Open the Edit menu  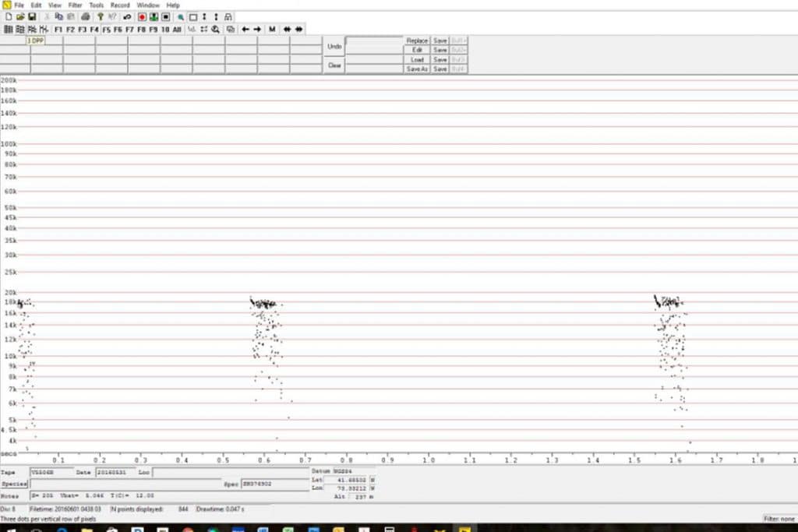36,5
